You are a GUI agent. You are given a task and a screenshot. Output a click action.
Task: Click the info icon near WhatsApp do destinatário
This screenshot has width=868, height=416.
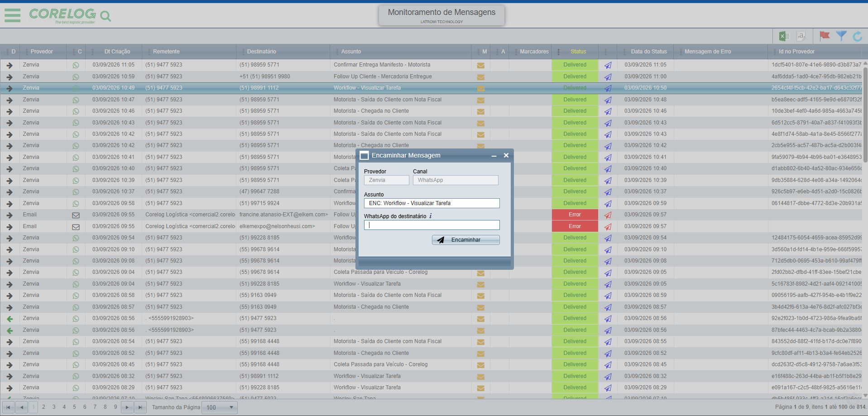(430, 216)
